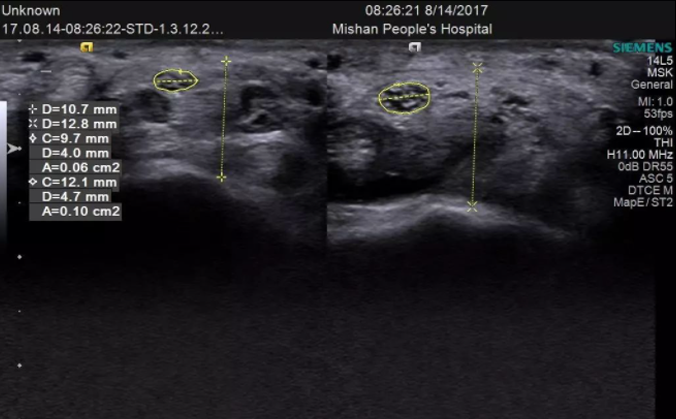676x419 pixels.
Task: Select top X caliper on right image
Action: [x=478, y=67]
